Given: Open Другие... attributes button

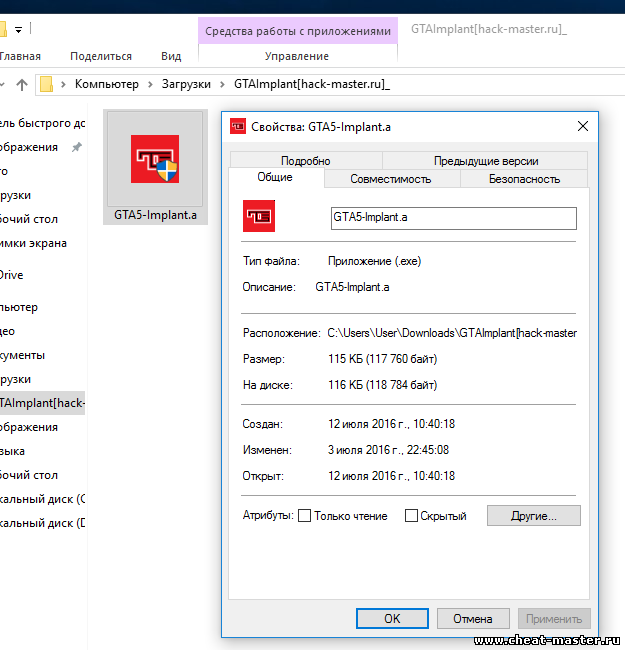Looking at the screenshot, I should click(533, 516).
